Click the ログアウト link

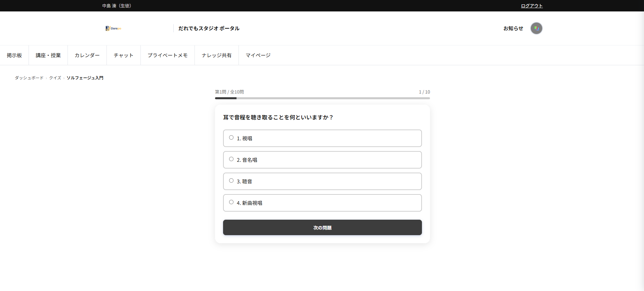tap(532, 6)
